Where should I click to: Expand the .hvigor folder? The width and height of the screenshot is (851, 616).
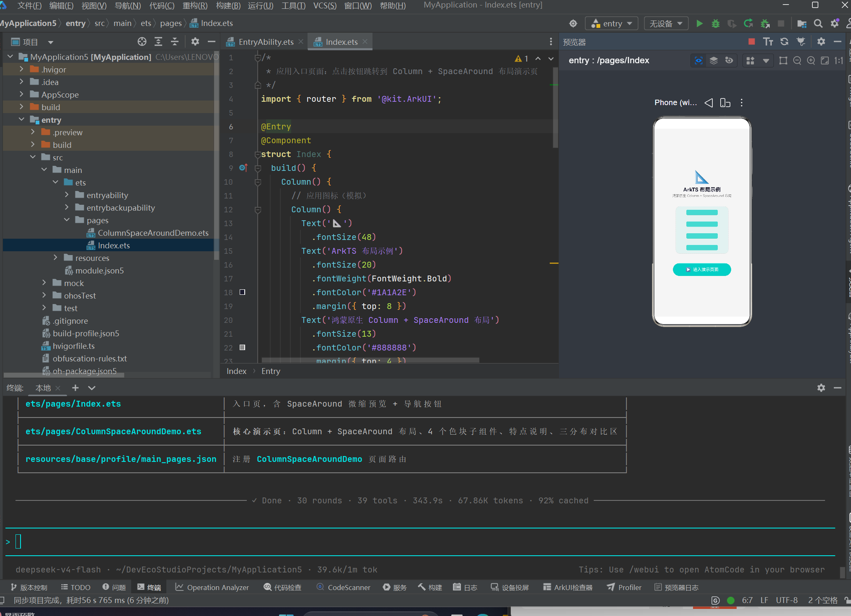[x=21, y=69]
